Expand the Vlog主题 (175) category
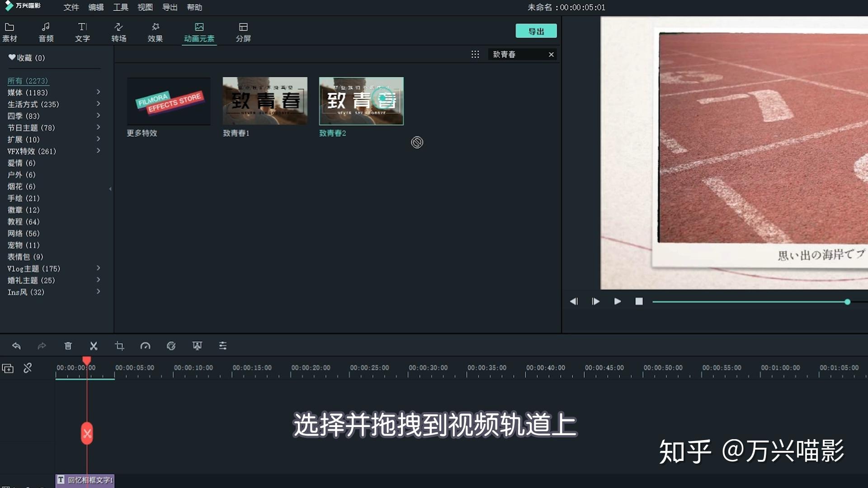Image resolution: width=868 pixels, height=488 pixels. 98,268
